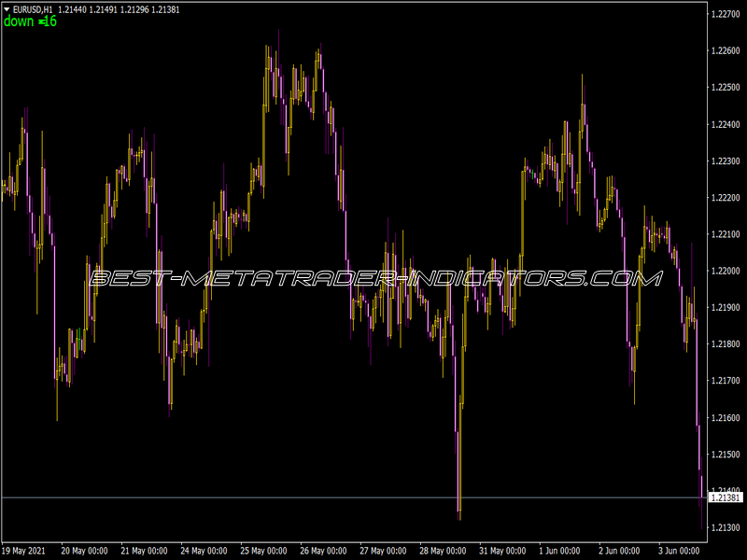This screenshot has height=560, width=747.
Task: Click the horizontal bid price line
Action: point(354,497)
